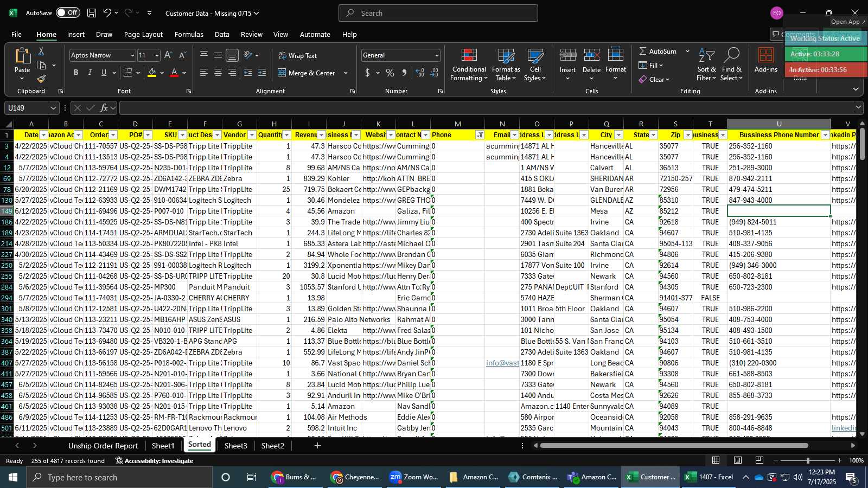Open the Add-ins button
The image size is (868, 488).
[766, 60]
